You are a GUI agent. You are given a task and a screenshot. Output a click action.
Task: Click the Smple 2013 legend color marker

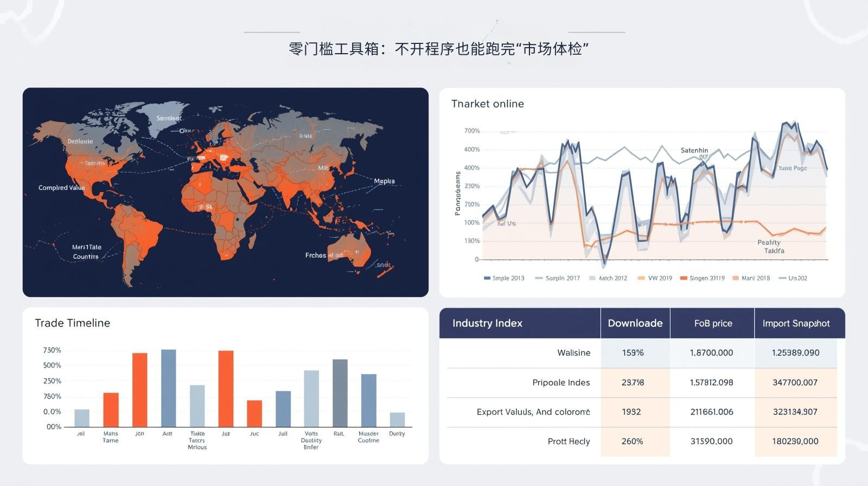pos(487,278)
